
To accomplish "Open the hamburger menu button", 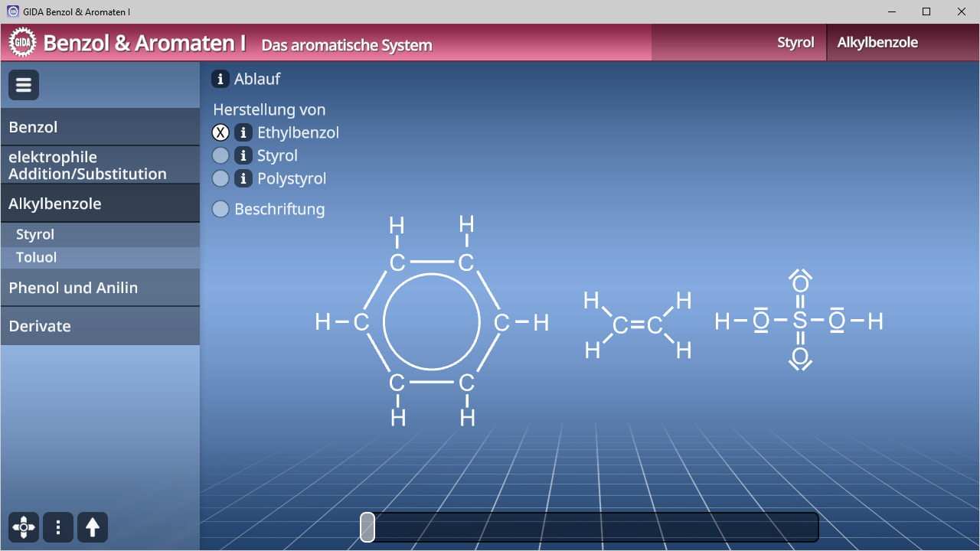I will coord(24,85).
